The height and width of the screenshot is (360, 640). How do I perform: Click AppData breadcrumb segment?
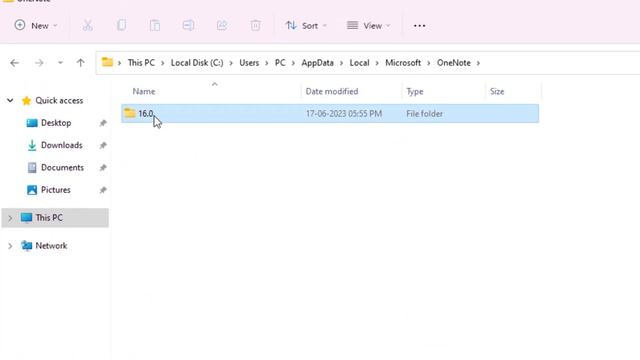click(x=318, y=63)
